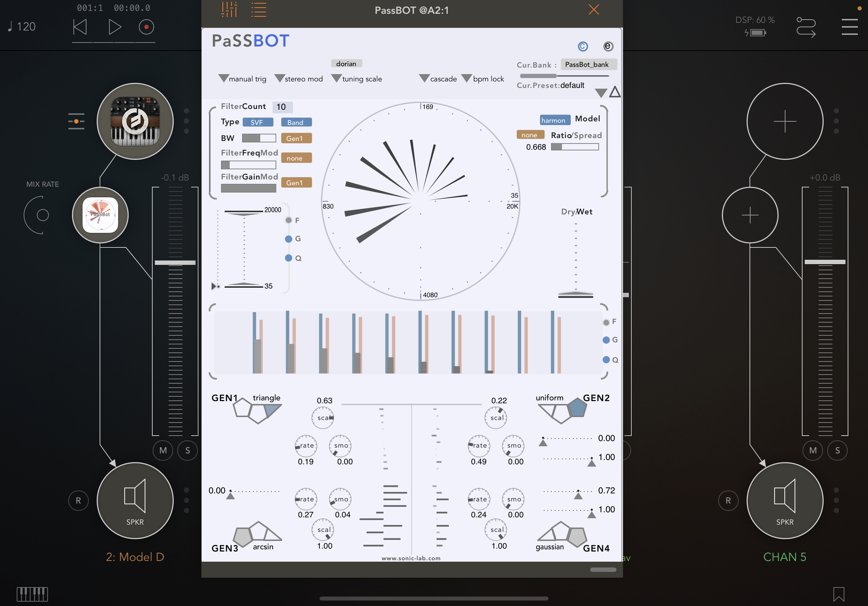Viewport: 868px width, 606px height.
Task: Open the PassBot effect slot icon
Action: click(100, 215)
